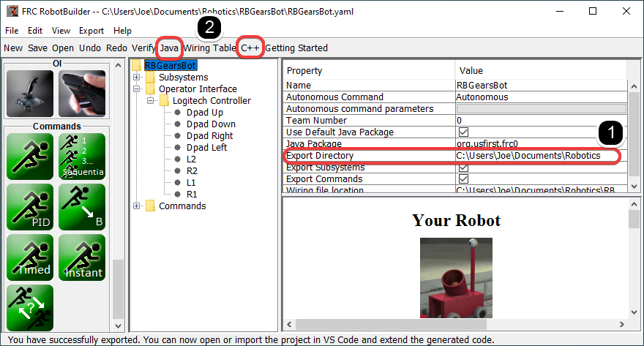The width and height of the screenshot is (644, 346).
Task: Select the Timed command icon
Action: (x=30, y=257)
